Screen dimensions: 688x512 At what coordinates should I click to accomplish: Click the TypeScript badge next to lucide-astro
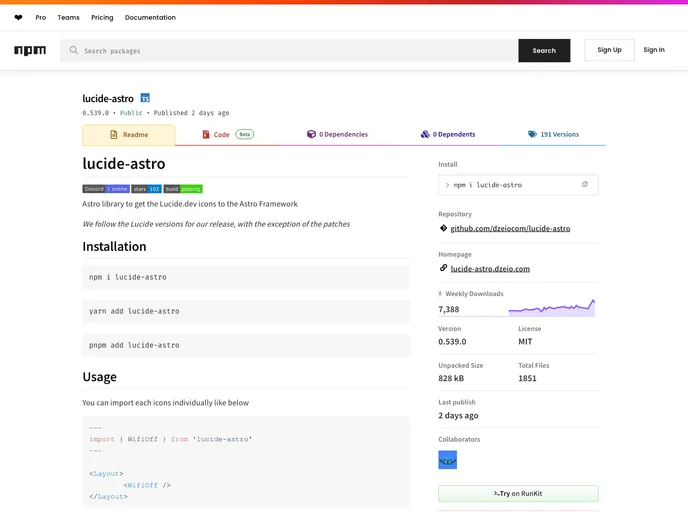145,98
